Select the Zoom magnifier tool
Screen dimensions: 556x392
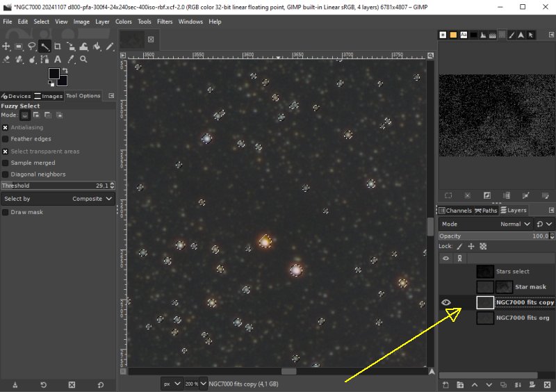pos(83,59)
